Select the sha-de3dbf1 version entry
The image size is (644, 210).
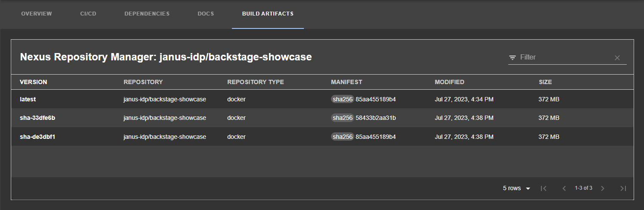tap(37, 137)
